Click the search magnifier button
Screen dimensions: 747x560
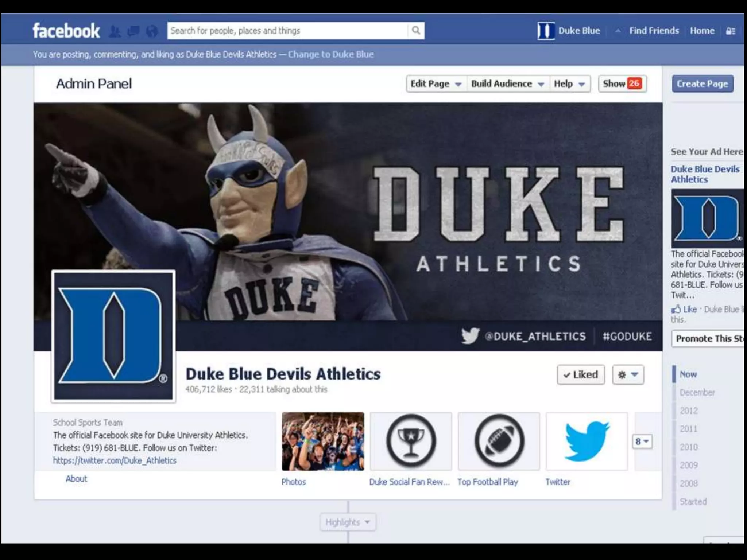tap(416, 31)
